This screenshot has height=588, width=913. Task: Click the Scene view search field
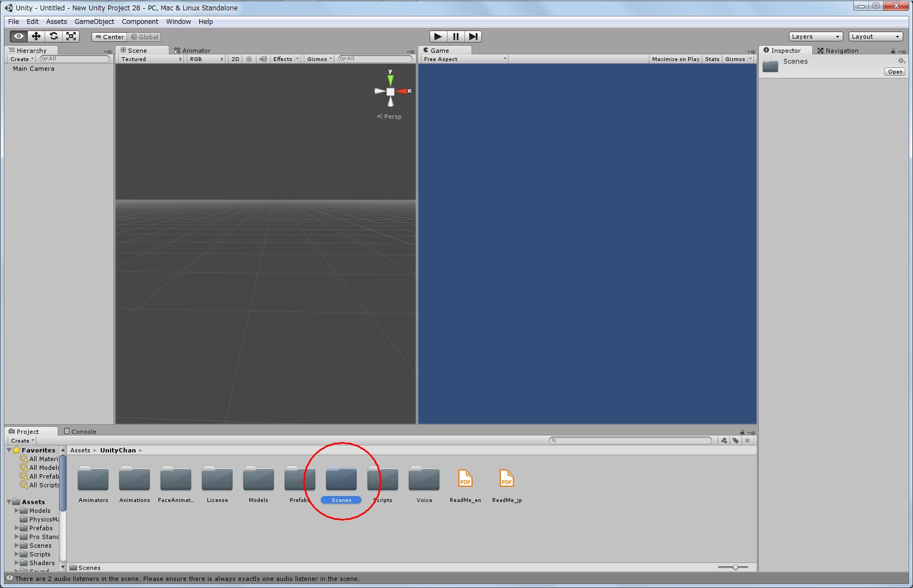(x=376, y=59)
